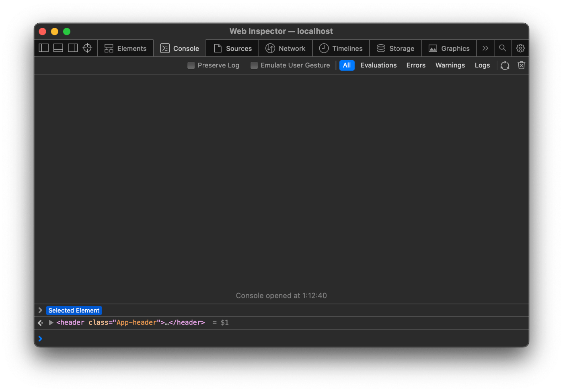The image size is (563, 392).
Task: Open the overflow tabs chevron
Action: tap(485, 48)
